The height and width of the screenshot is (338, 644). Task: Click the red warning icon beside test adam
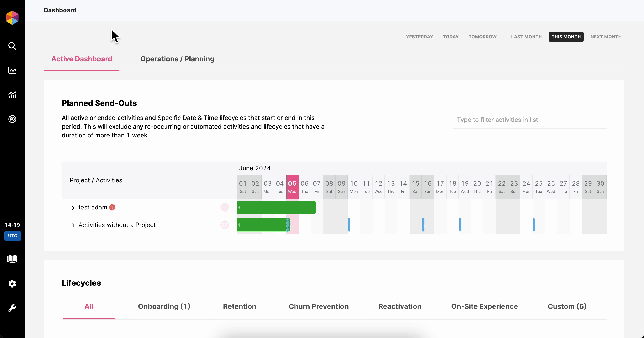[x=112, y=207]
